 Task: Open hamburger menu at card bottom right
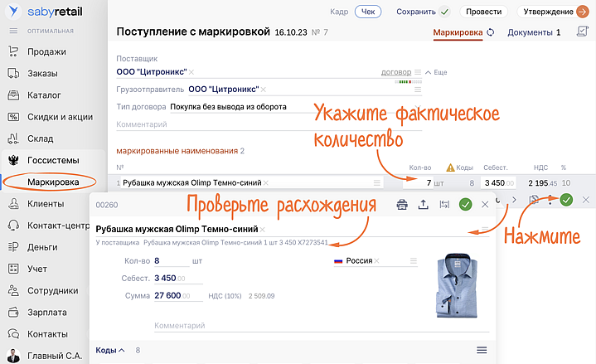coord(482,350)
